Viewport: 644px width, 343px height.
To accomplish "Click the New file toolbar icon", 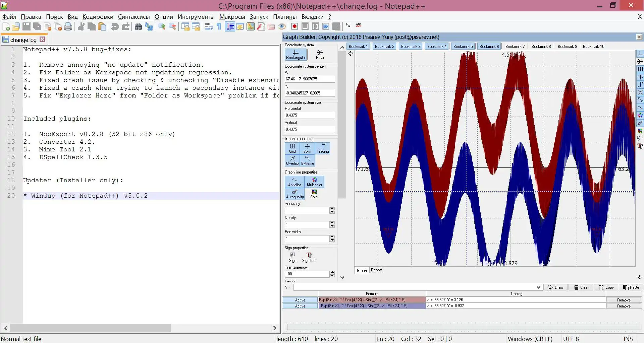I will tap(6, 27).
